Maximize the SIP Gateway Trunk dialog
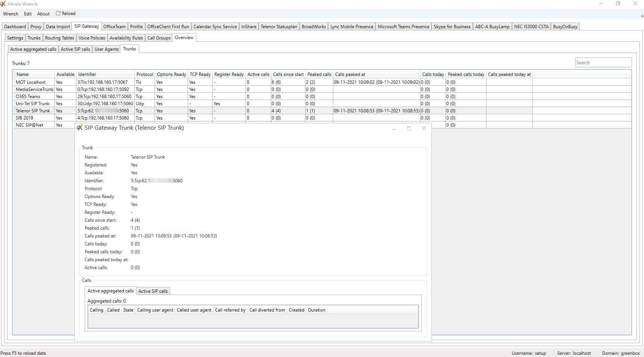 coord(409,128)
